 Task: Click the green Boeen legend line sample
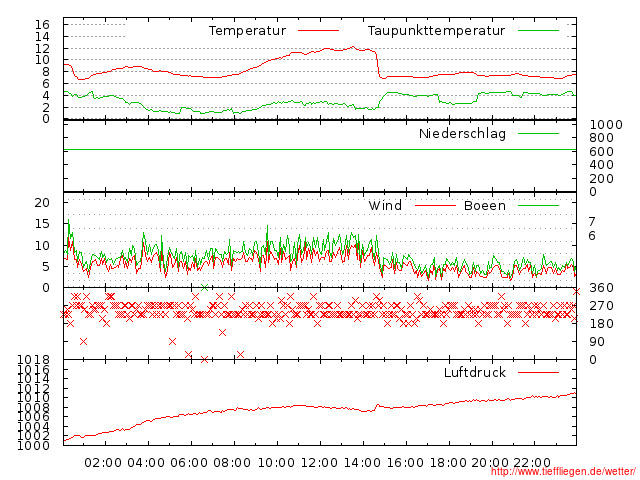point(538,206)
